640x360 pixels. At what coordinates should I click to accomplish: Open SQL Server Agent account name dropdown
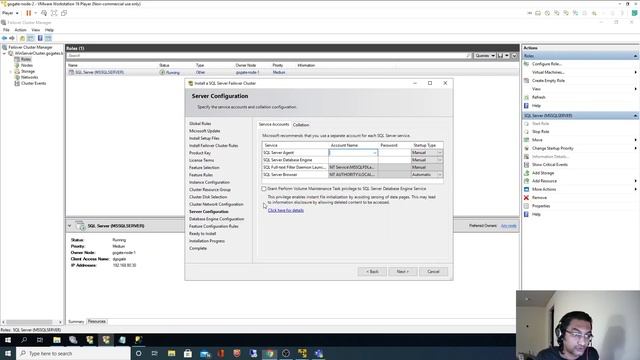click(374, 153)
